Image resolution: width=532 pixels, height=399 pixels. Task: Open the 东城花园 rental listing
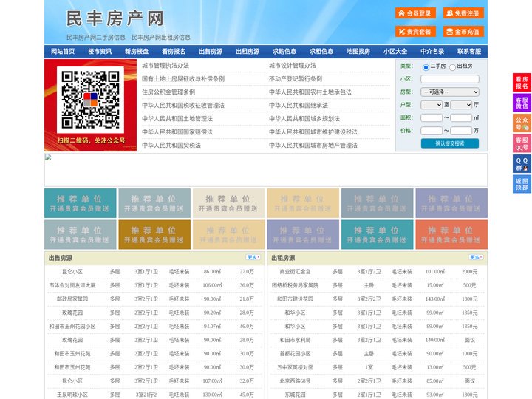(x=295, y=395)
